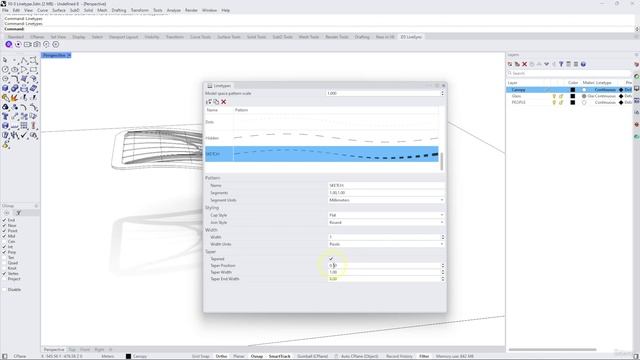Select the text tool icon
Image resolution: width=640 pixels, height=360 pixels.
(x=5, y=117)
